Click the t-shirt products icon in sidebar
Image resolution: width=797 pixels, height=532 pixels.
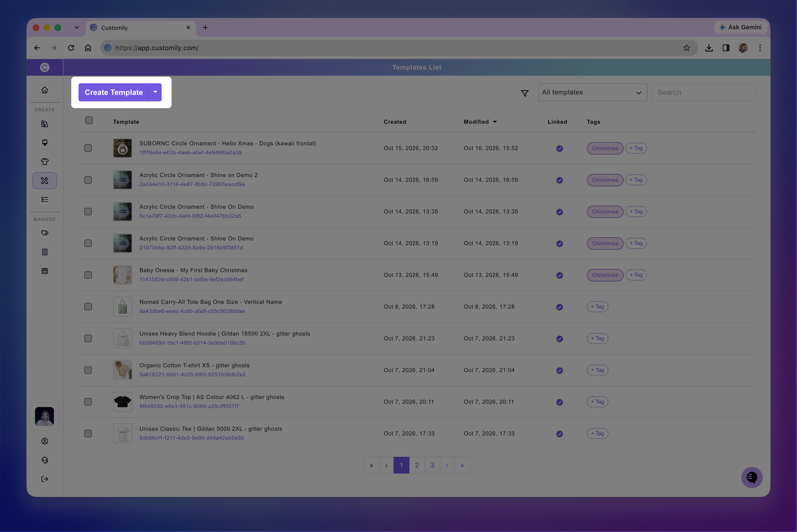pyautogui.click(x=44, y=161)
